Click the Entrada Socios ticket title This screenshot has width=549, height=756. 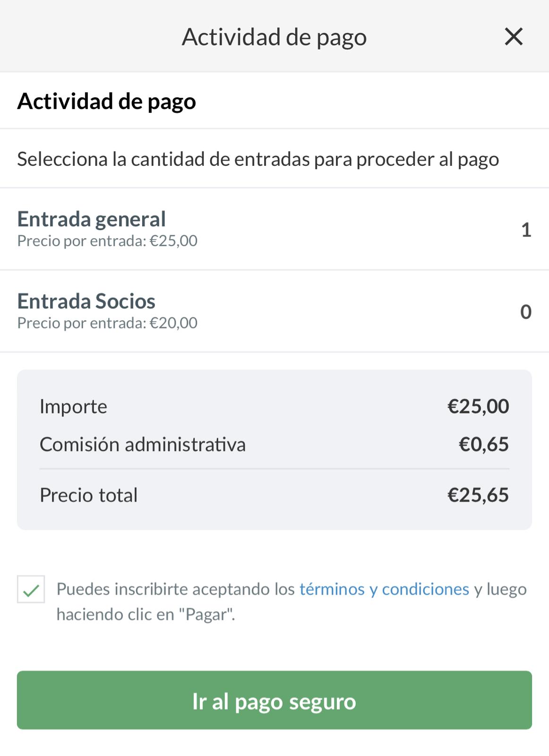pos(86,301)
